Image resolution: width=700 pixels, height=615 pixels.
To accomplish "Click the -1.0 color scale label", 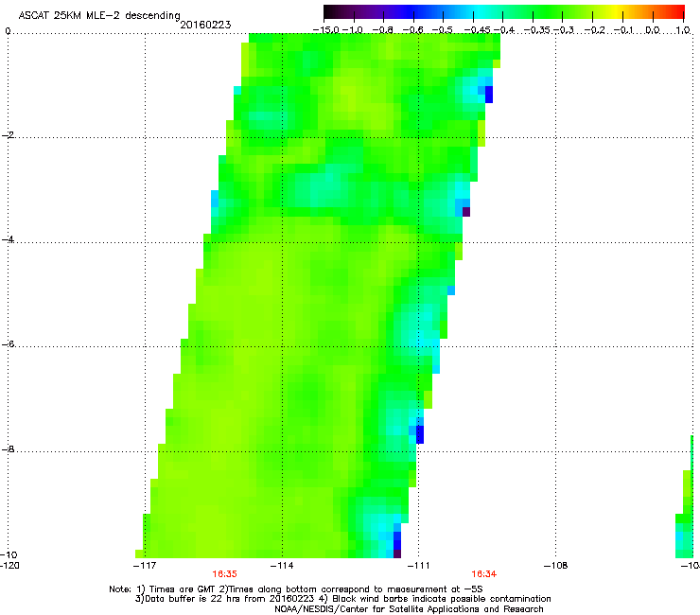I will pos(353,30).
